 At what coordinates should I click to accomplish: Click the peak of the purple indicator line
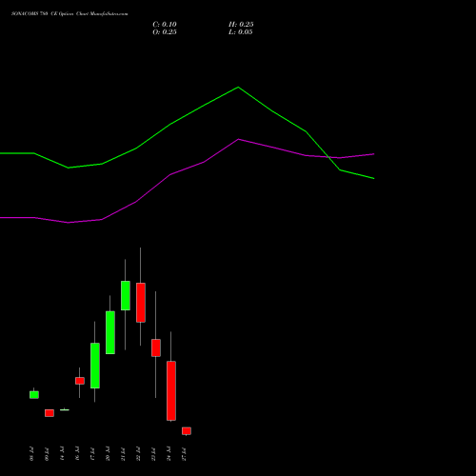coord(239,139)
